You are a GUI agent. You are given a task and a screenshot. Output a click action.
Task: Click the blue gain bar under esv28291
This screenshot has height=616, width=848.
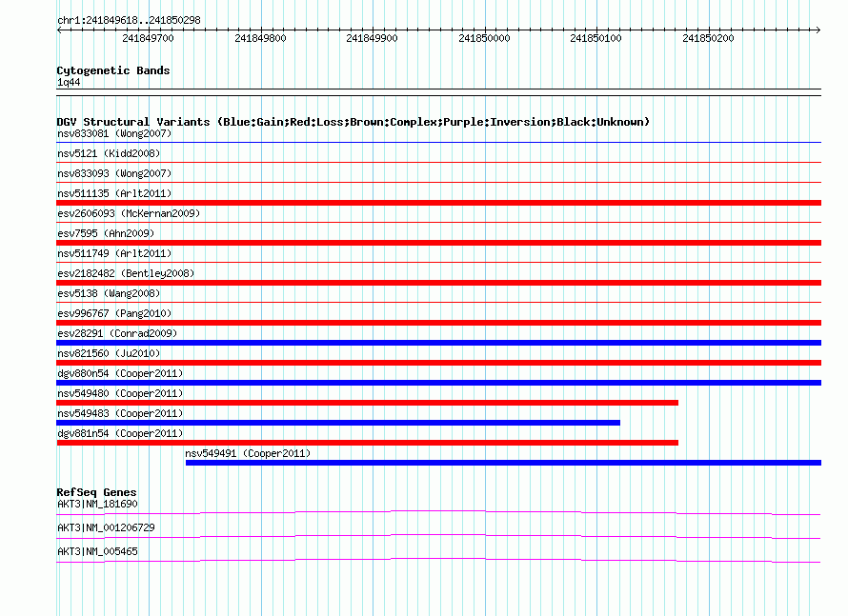click(x=438, y=343)
